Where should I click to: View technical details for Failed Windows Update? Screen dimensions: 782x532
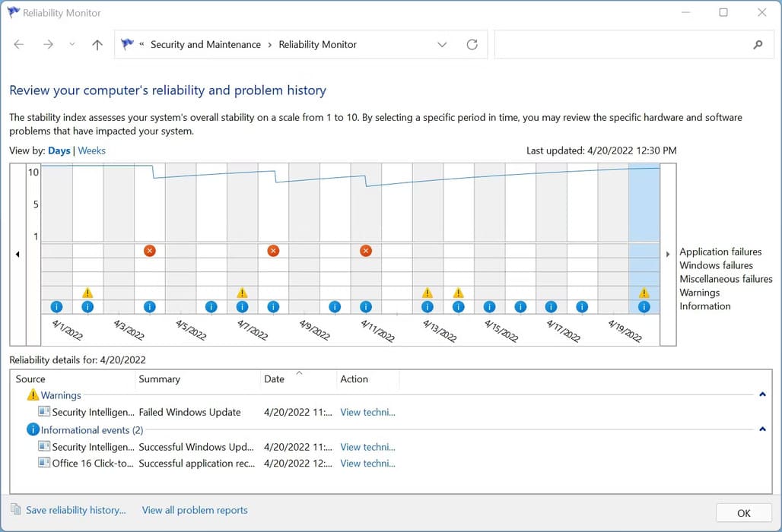pyautogui.click(x=367, y=412)
